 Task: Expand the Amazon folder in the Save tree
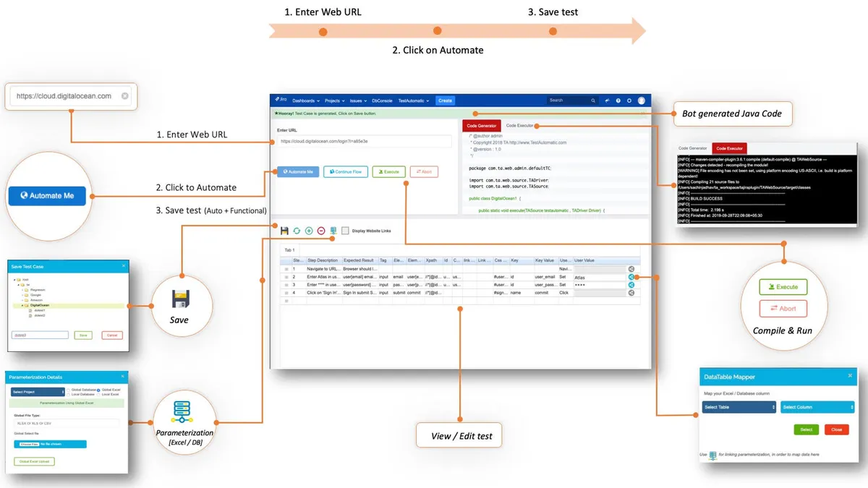click(22, 300)
